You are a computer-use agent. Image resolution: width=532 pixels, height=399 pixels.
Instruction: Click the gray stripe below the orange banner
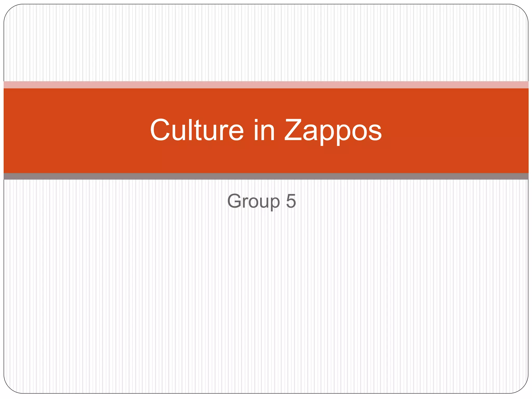(266, 176)
